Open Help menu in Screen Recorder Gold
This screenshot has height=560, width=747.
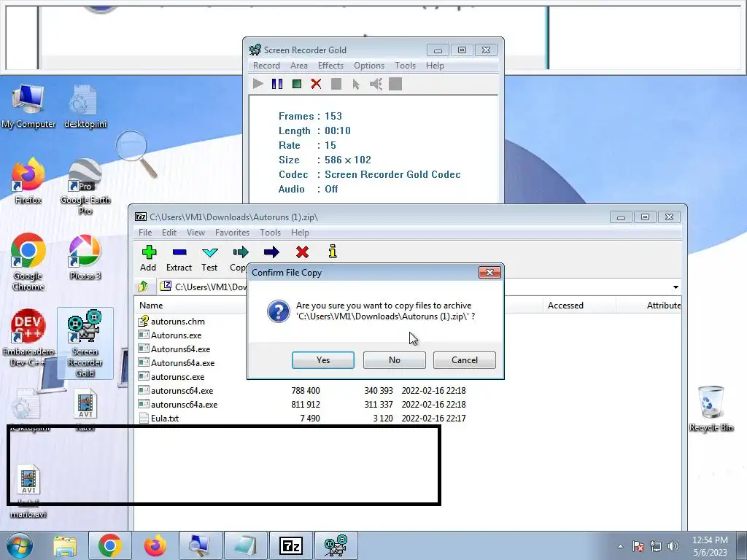pyautogui.click(x=435, y=66)
